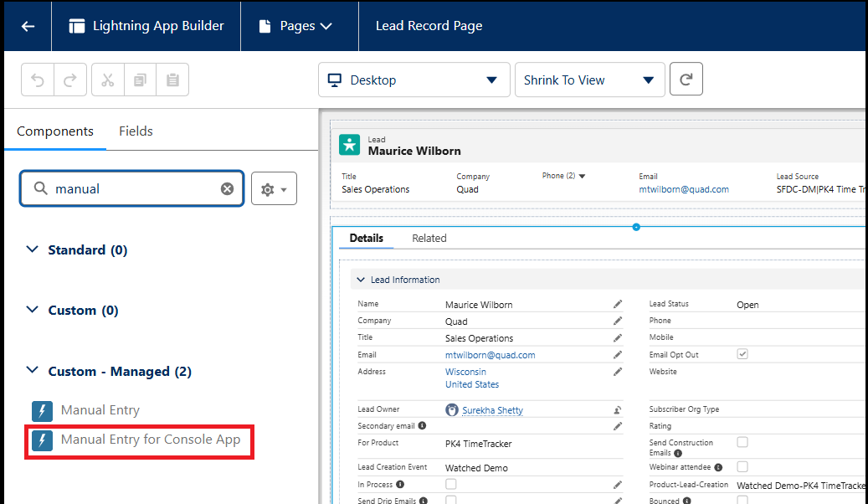Toggle the Send Drip Emails checkbox
This screenshot has width=868, height=504.
[x=451, y=500]
